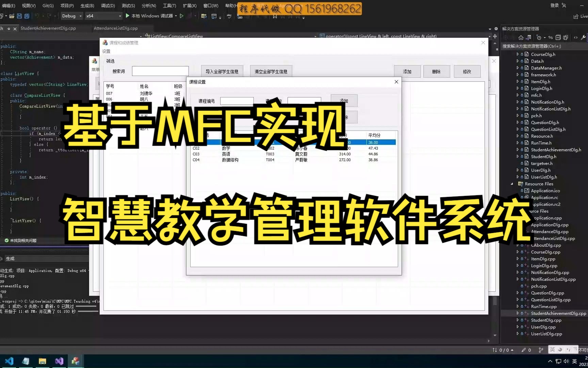Click the Find in Files toolbar icon
Screen dimensions: 588x368
click(204, 16)
